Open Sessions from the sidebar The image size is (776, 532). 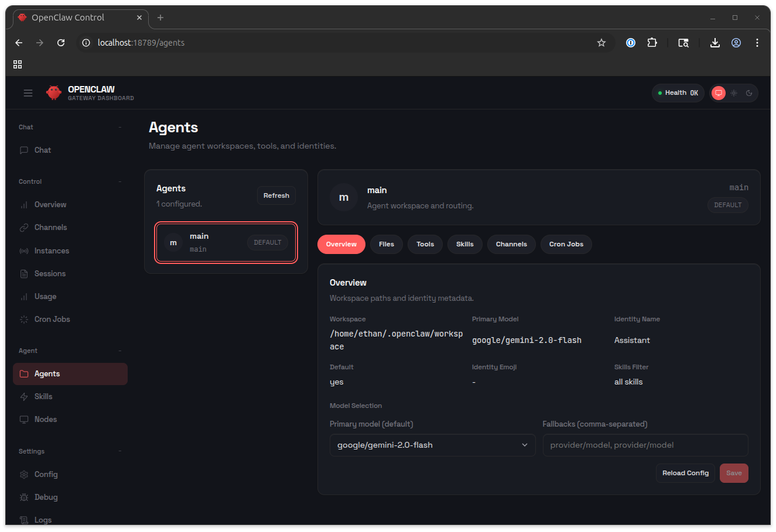pyautogui.click(x=50, y=273)
